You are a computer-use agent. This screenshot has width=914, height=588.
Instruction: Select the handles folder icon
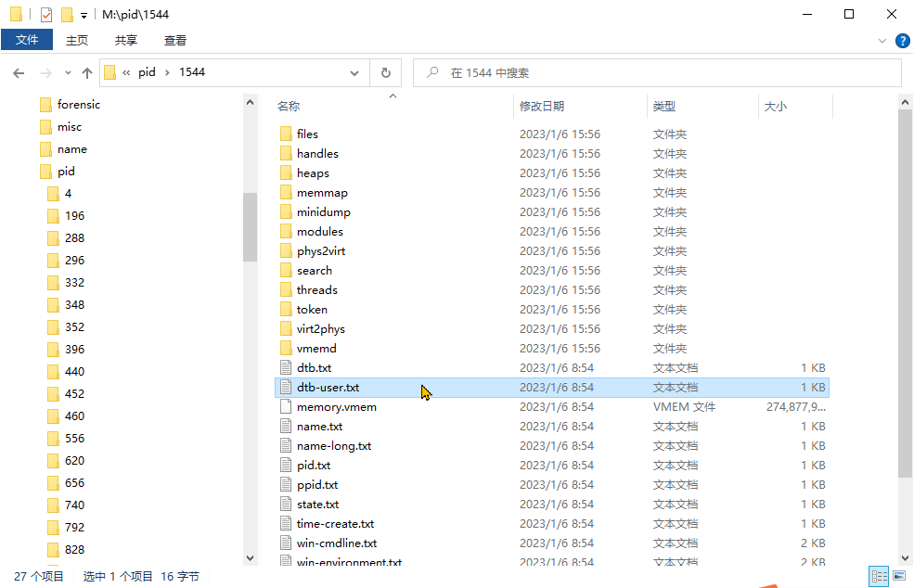tap(286, 153)
